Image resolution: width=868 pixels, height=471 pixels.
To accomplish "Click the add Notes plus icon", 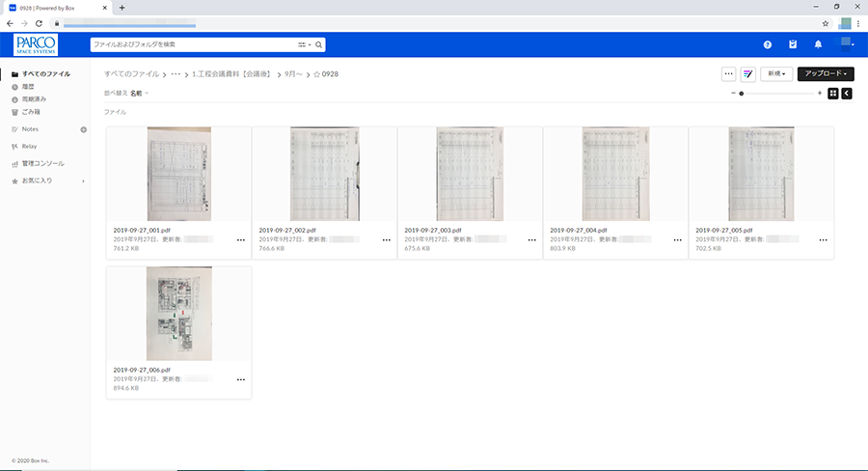I will (83, 129).
